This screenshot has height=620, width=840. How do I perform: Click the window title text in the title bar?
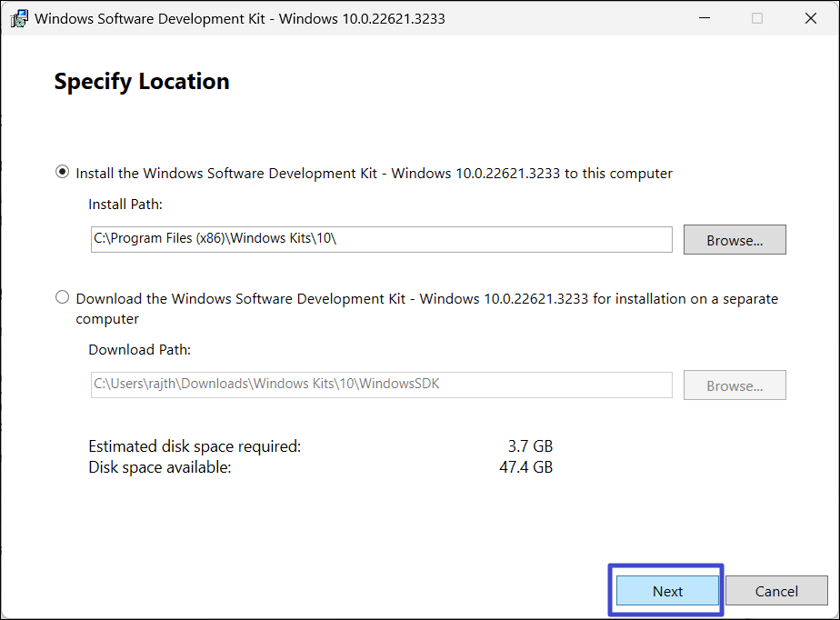(x=240, y=18)
